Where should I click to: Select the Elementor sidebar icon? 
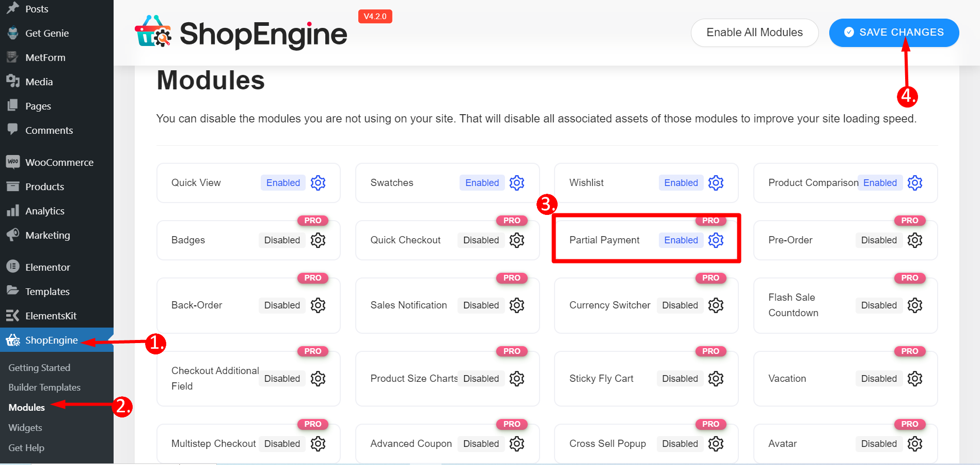(12, 267)
